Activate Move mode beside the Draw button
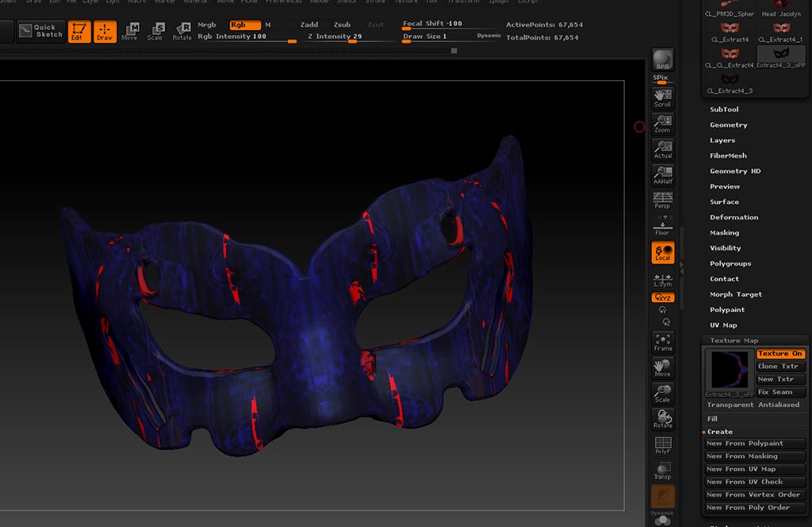 click(130, 31)
